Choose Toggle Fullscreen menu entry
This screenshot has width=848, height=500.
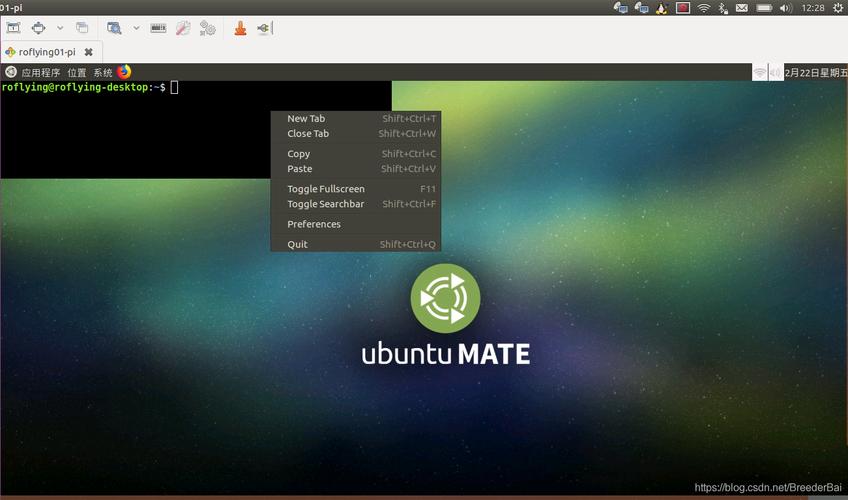pyautogui.click(x=356, y=189)
